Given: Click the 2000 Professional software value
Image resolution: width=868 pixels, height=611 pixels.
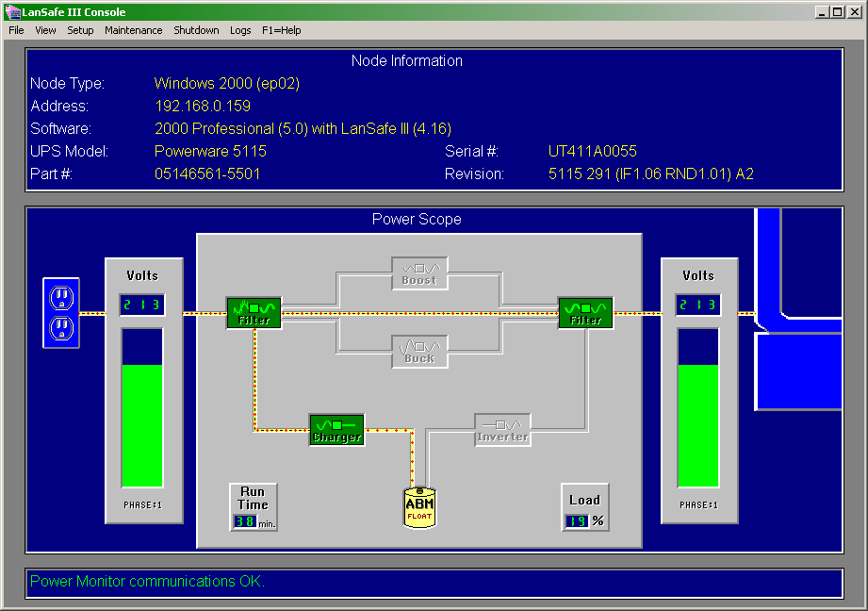Looking at the screenshot, I should [x=303, y=128].
